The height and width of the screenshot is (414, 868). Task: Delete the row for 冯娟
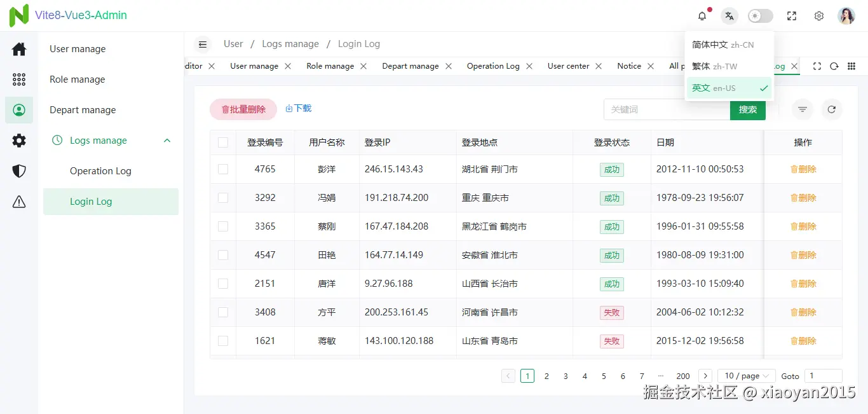tap(803, 198)
